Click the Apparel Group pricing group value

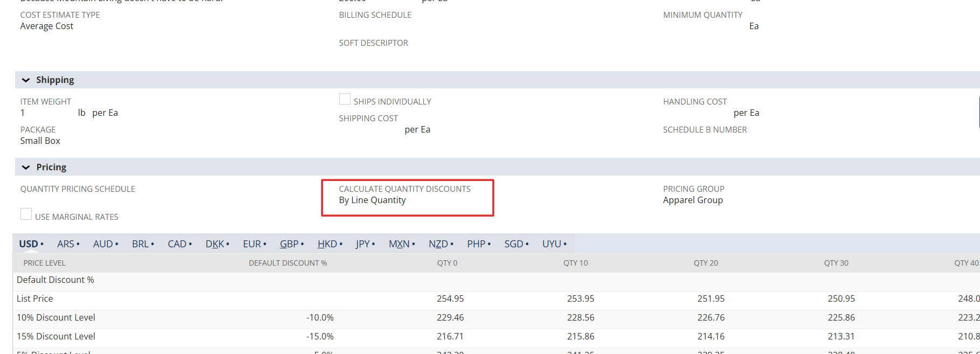(692, 200)
